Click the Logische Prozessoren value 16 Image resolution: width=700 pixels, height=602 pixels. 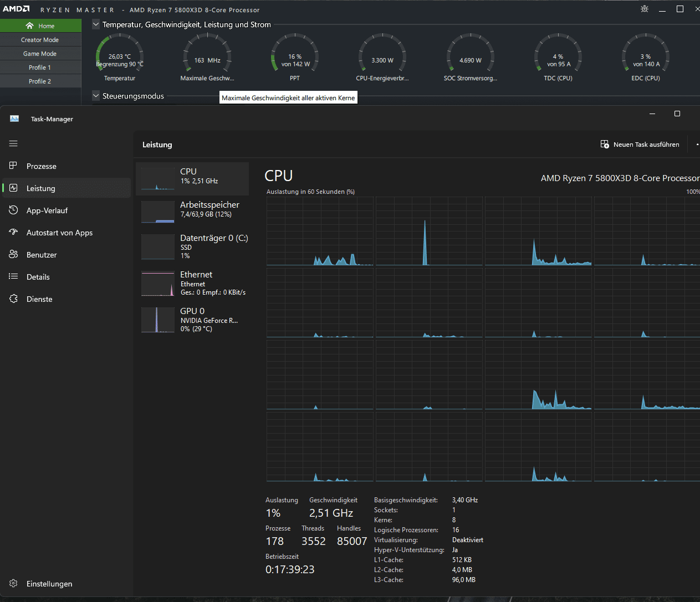pos(456,530)
